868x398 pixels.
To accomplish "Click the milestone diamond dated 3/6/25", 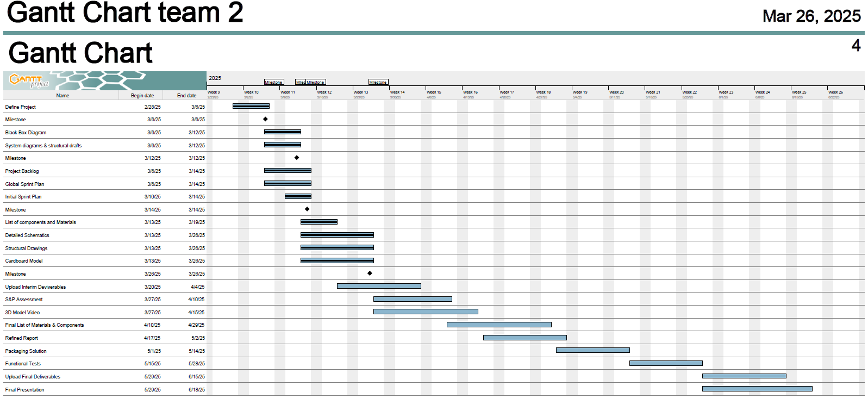I will [x=265, y=119].
